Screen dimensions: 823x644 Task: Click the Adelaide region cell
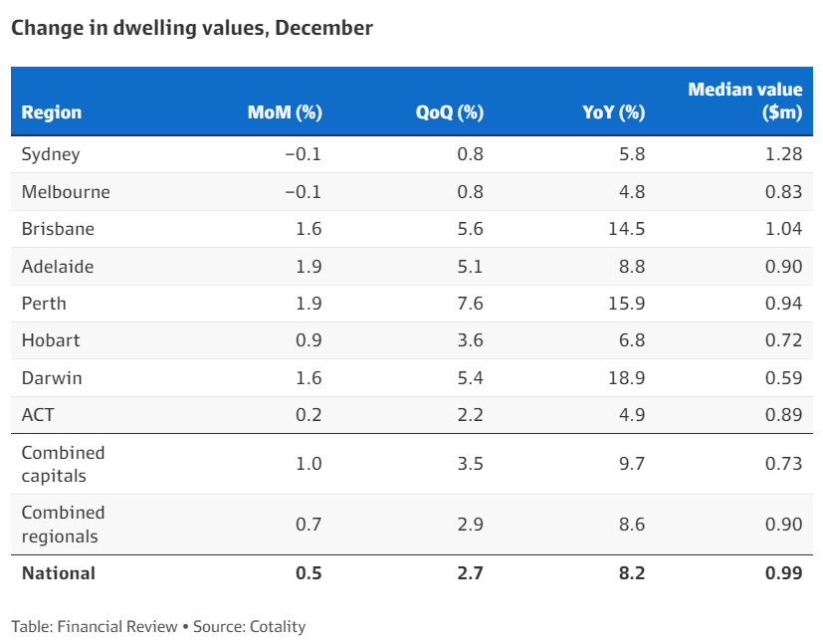pos(58,266)
